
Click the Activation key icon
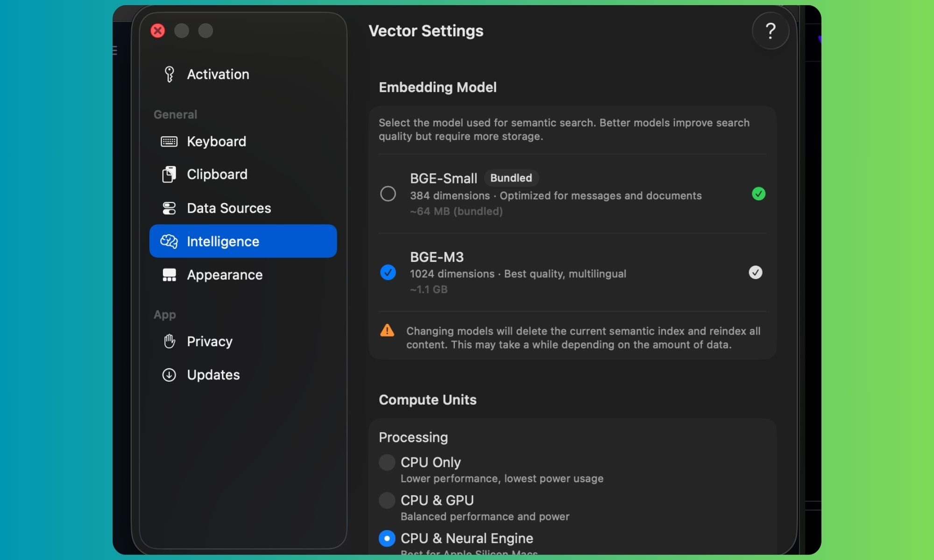click(169, 74)
